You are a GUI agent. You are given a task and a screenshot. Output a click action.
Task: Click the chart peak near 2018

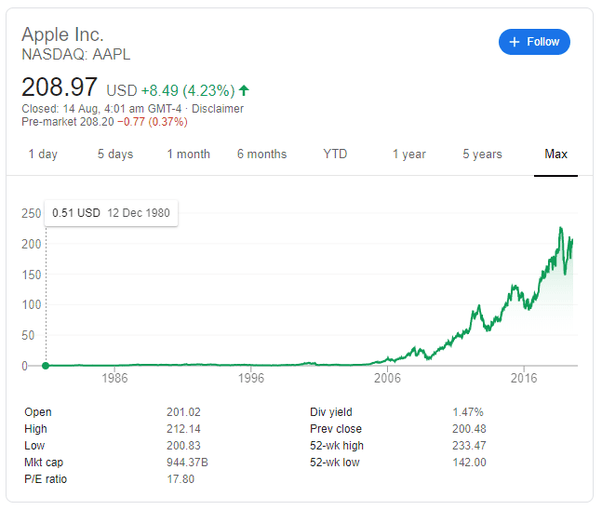tap(560, 229)
